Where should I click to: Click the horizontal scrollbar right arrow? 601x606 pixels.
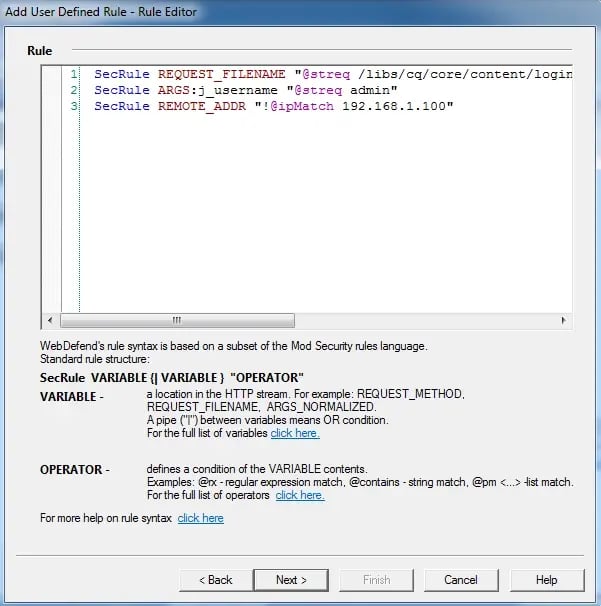pos(563,320)
